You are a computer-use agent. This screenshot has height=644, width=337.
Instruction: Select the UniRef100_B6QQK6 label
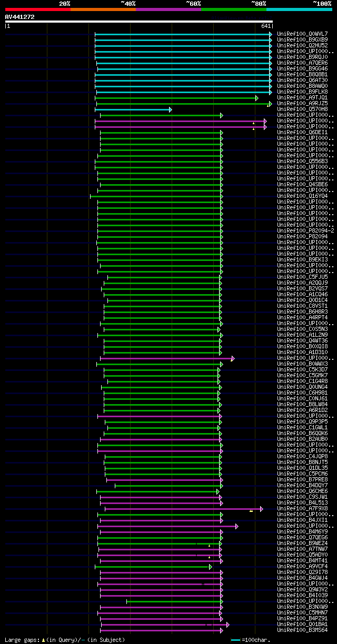pos(302,433)
